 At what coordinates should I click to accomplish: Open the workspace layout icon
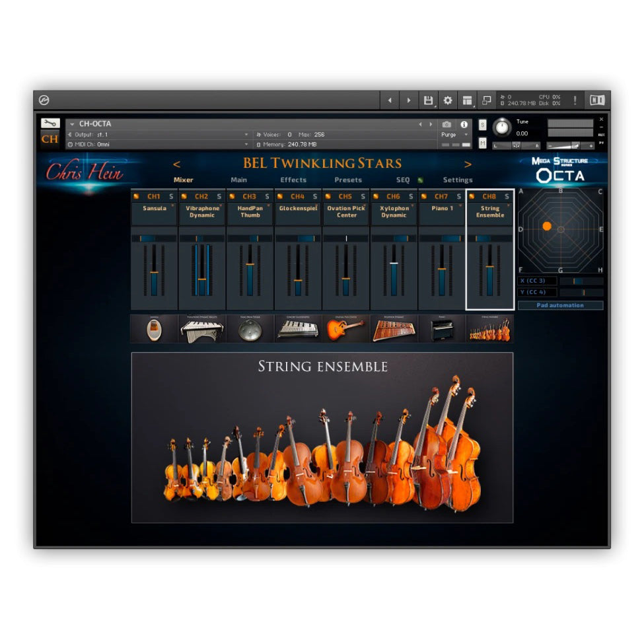click(468, 100)
